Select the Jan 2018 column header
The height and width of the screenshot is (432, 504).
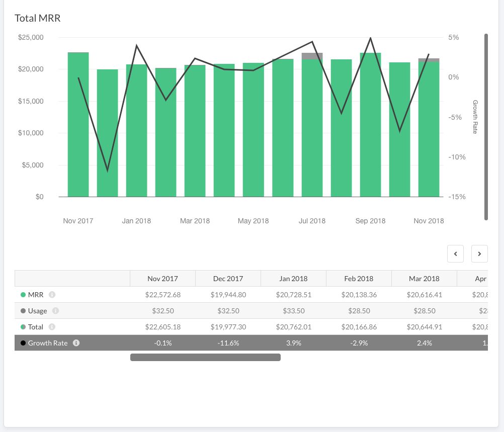pyautogui.click(x=293, y=279)
